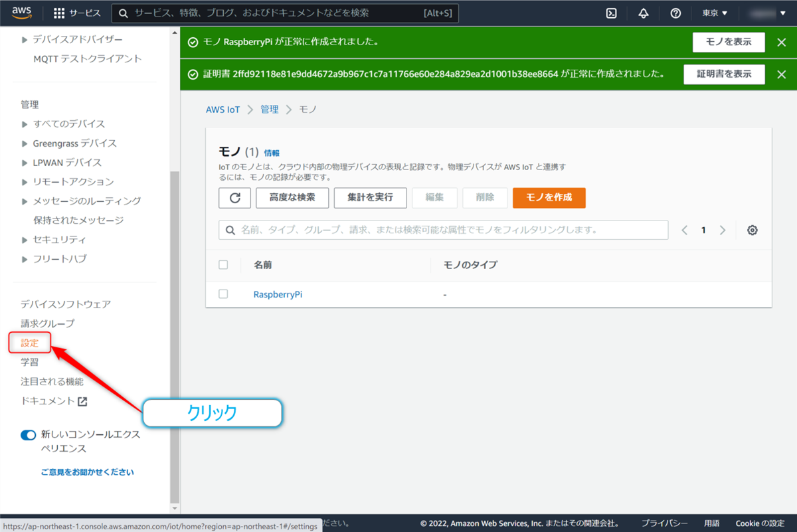The width and height of the screenshot is (797, 532).
Task: Open the RaspberryPi thing link
Action: click(278, 294)
